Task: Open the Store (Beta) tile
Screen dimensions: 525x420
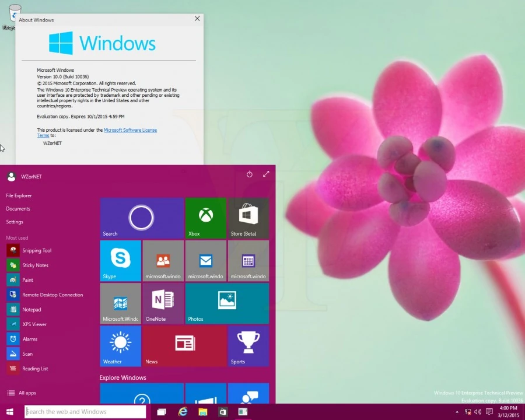Action: tap(248, 218)
